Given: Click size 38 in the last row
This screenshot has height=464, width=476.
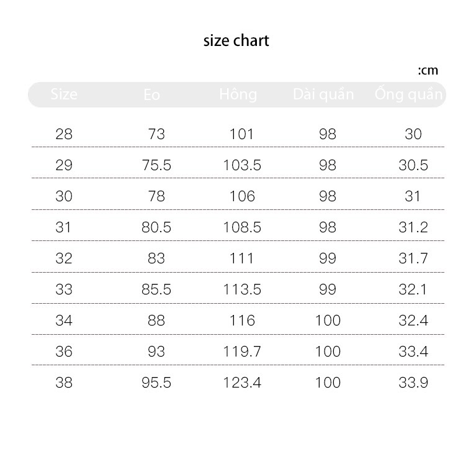Looking at the screenshot, I should 64,383.
